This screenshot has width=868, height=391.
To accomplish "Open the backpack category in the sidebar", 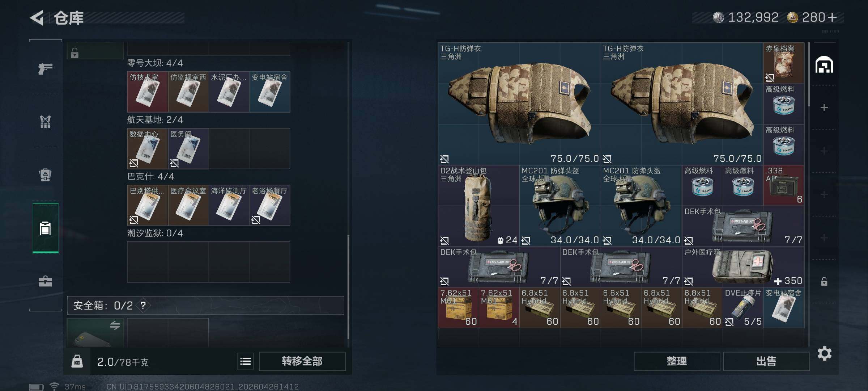I will [45, 175].
